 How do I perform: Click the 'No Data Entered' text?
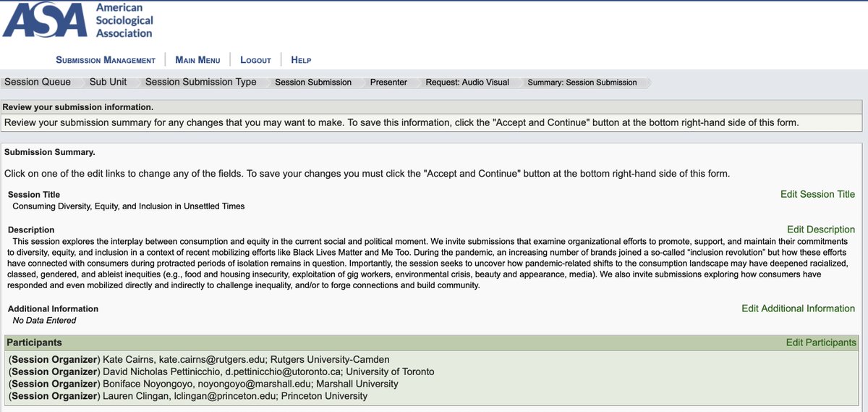click(x=44, y=320)
